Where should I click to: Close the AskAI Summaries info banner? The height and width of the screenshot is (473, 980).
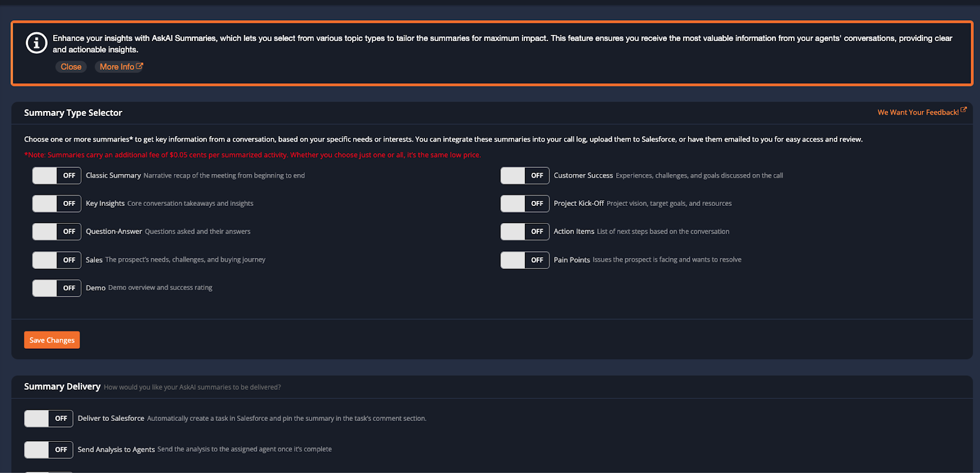(71, 67)
